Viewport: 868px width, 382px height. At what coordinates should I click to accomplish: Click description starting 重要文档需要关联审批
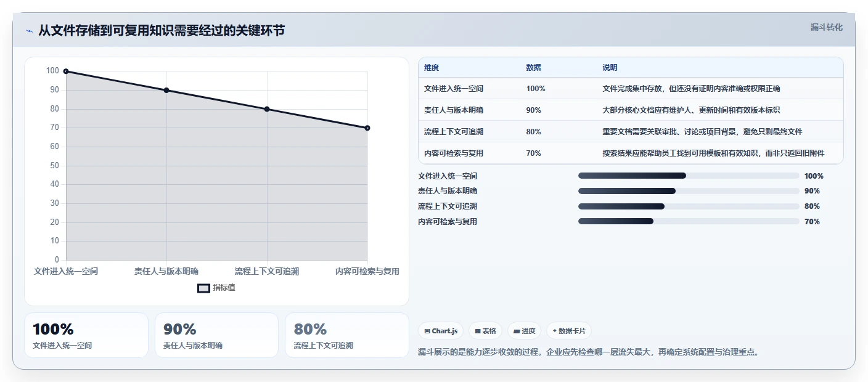pyautogui.click(x=703, y=132)
